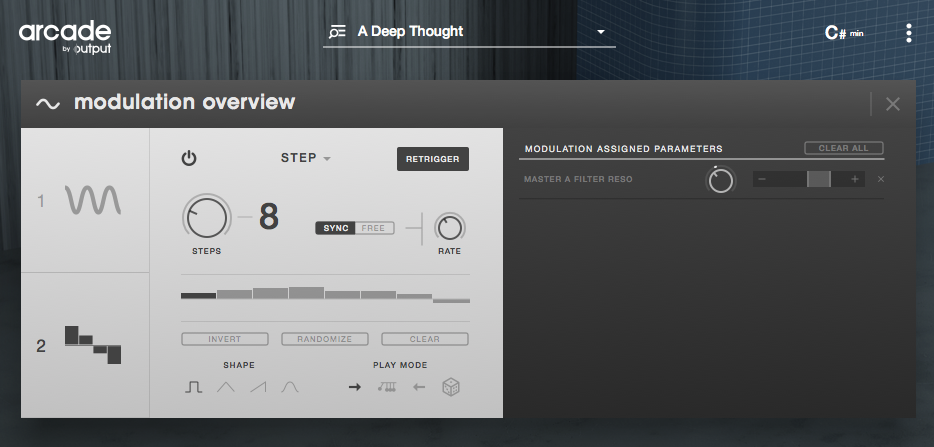Change the C# min key setting
Screen dimensions: 934x447
coord(844,33)
